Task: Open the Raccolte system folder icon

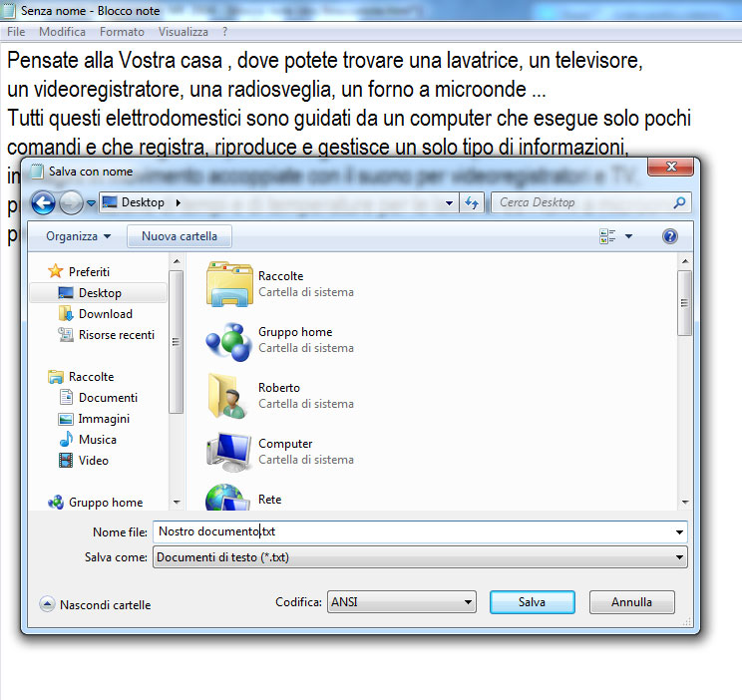Action: (x=229, y=284)
